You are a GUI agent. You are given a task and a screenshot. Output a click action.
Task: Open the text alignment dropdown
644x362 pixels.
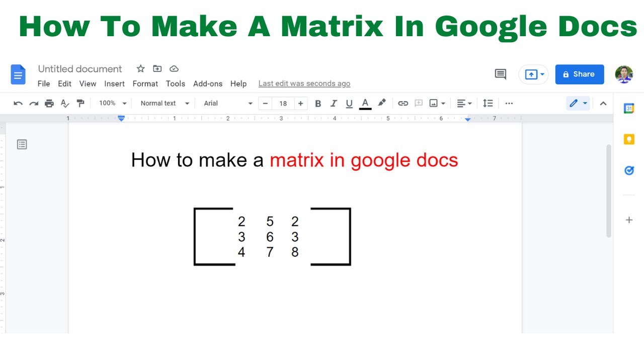pos(464,104)
